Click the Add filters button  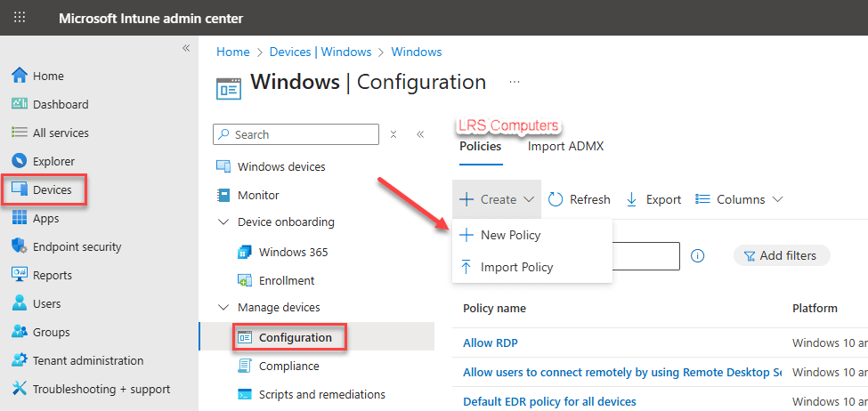click(x=781, y=255)
